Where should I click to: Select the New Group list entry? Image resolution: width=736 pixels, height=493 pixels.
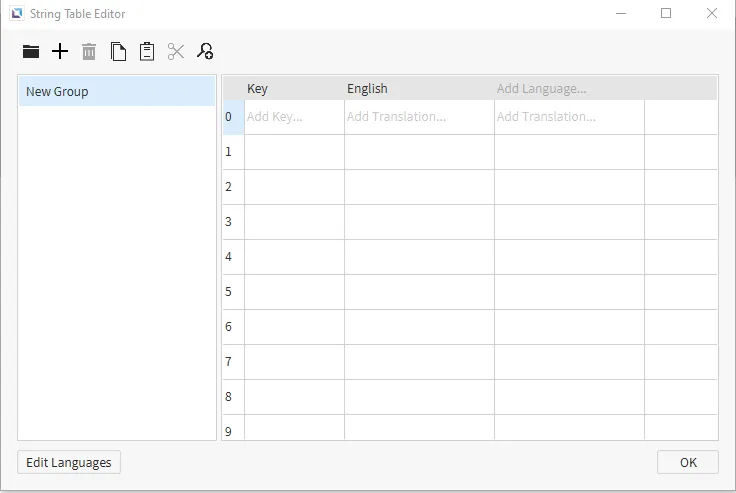coord(116,91)
